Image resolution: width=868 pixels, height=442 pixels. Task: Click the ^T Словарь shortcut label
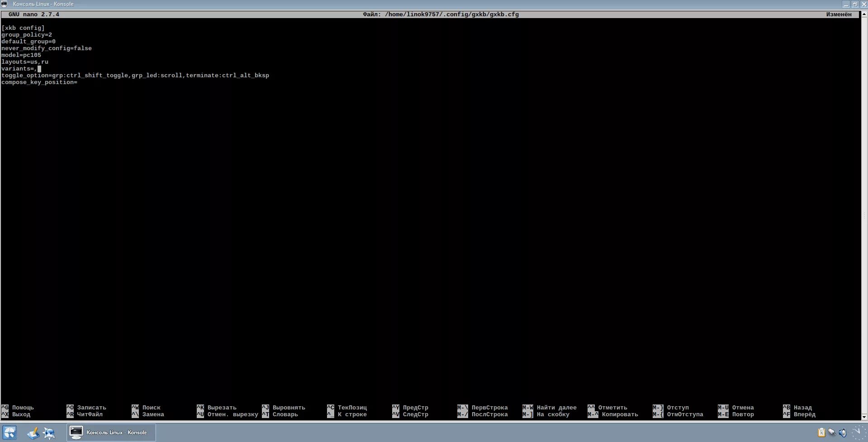coord(280,414)
